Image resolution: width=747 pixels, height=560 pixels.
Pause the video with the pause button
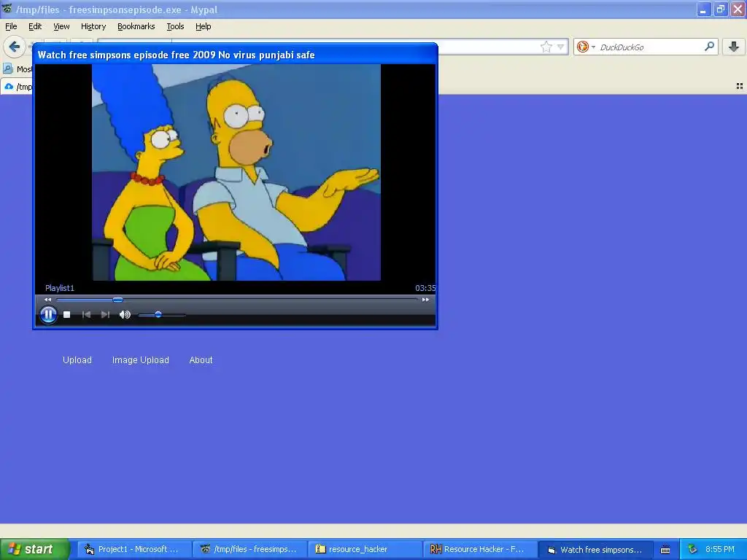[x=48, y=314]
